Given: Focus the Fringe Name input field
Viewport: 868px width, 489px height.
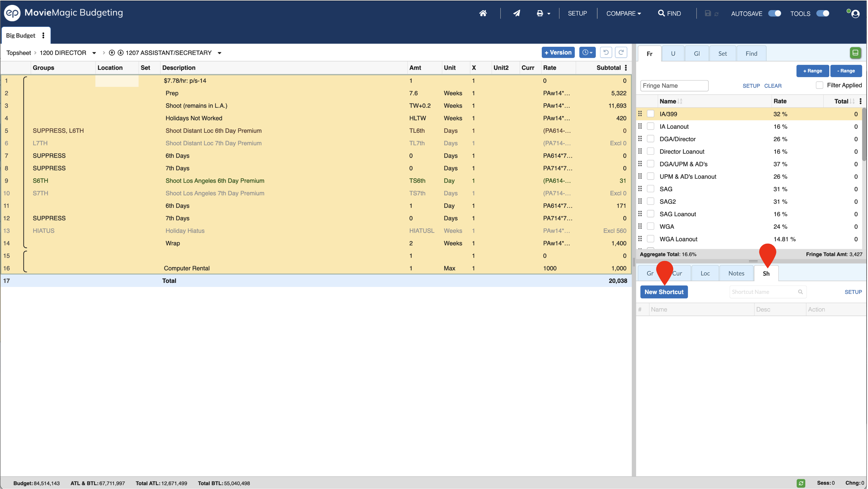Looking at the screenshot, I should [x=674, y=85].
